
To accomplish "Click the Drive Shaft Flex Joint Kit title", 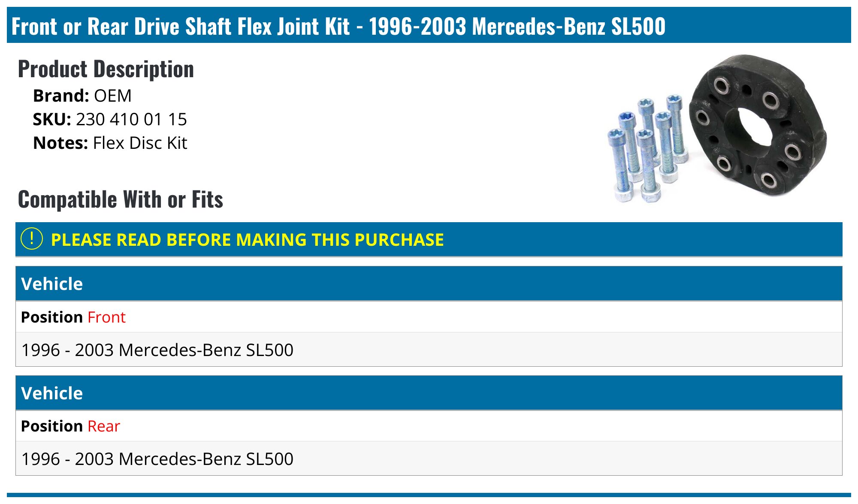I will [338, 26].
